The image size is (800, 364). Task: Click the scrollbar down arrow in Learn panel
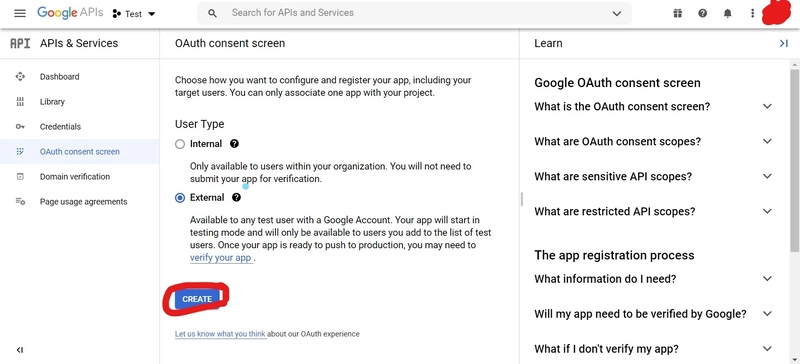795,360
